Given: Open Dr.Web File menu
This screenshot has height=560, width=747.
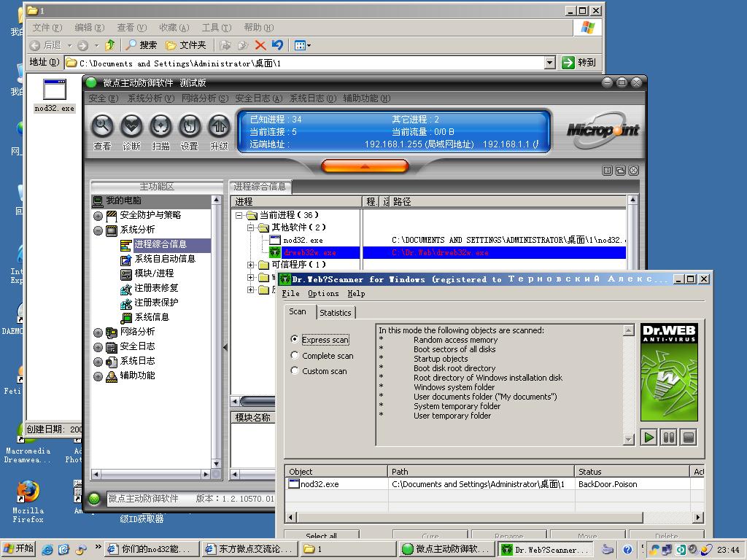Looking at the screenshot, I should [290, 293].
